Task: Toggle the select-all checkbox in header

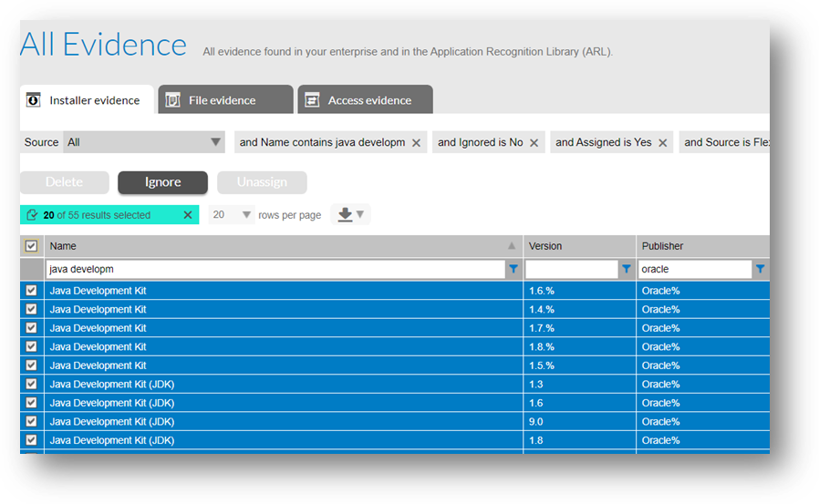Action: pyautogui.click(x=31, y=246)
